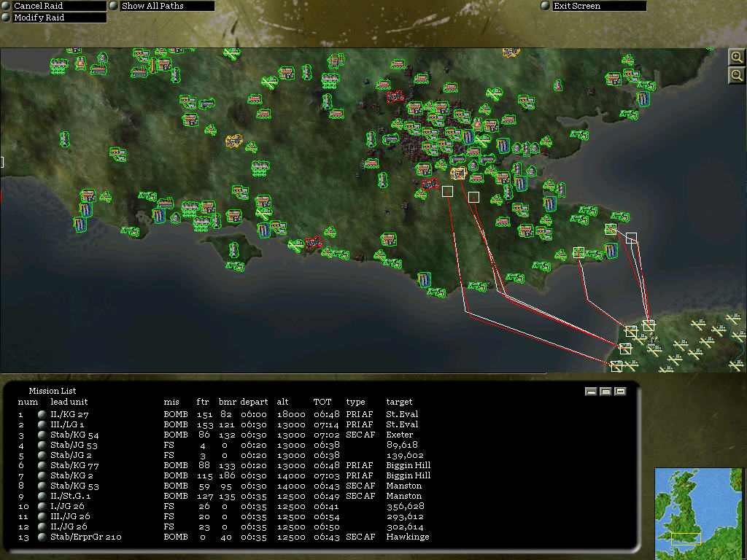747x560 pixels.
Task: Select mission 6 Stab/KG 77 round button
Action: tap(42, 465)
